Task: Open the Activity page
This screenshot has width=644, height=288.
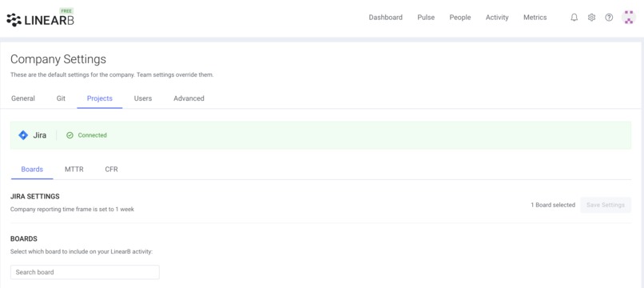Action: (x=497, y=18)
